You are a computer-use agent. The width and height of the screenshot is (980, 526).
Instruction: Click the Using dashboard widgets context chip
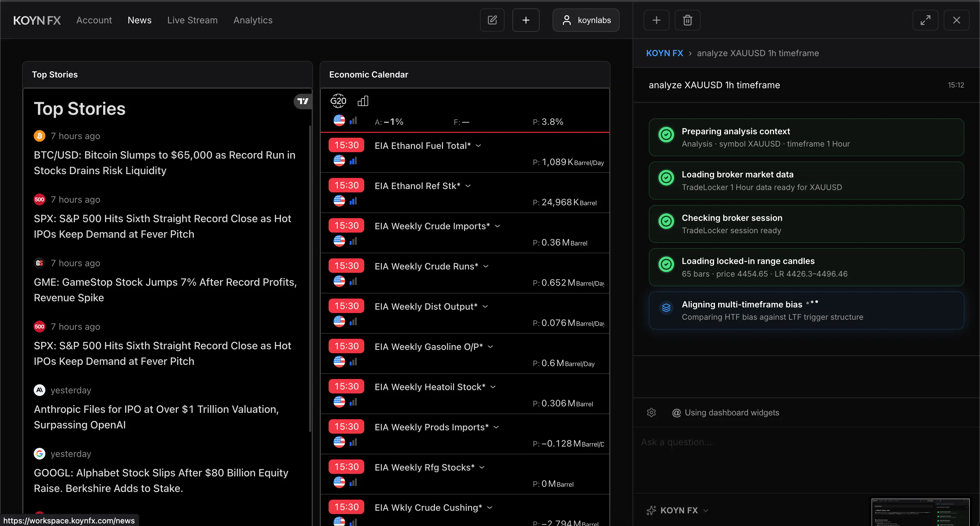point(726,412)
